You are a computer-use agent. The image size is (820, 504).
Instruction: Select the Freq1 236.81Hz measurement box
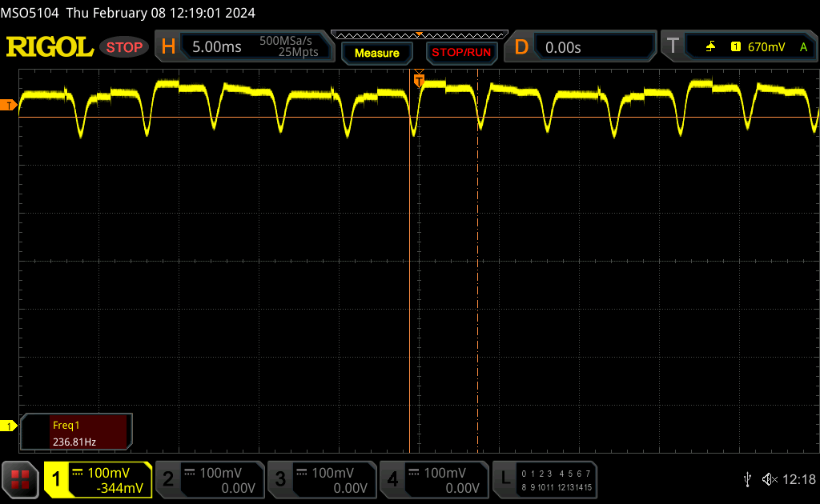pos(76,433)
